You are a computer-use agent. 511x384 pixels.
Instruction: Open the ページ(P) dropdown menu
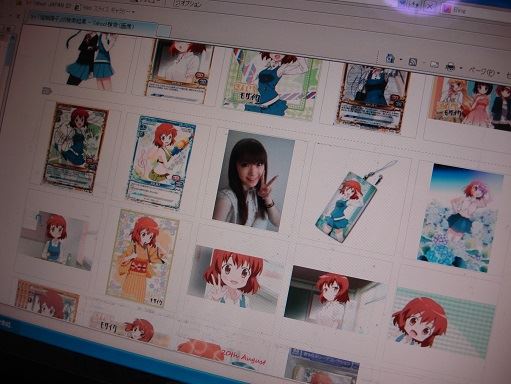[484, 71]
